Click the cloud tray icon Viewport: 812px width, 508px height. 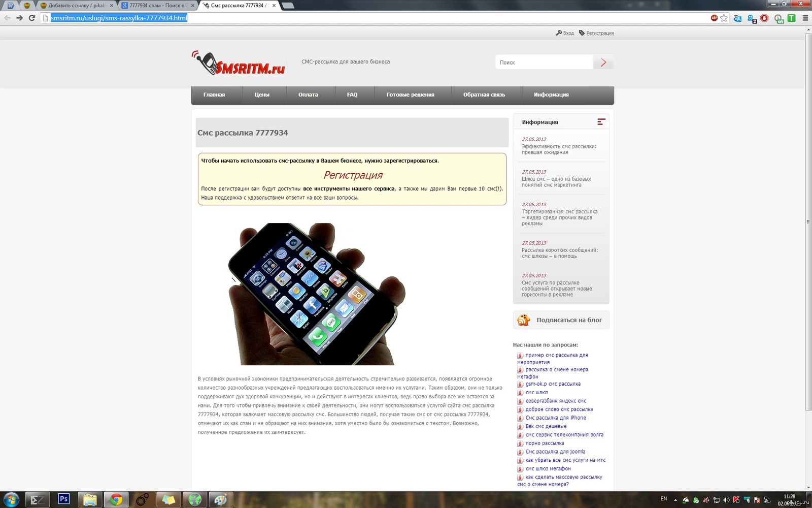click(686, 500)
